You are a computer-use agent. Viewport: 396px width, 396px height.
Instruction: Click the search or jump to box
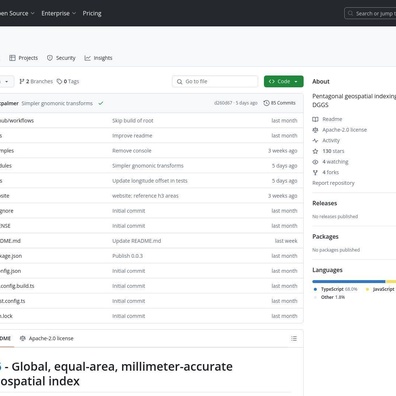click(x=370, y=14)
